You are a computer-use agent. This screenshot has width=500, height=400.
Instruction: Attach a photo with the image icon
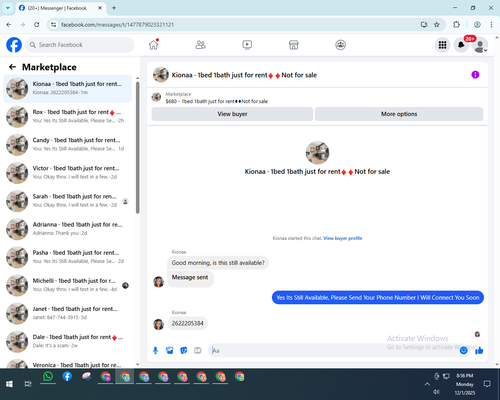tap(170, 350)
